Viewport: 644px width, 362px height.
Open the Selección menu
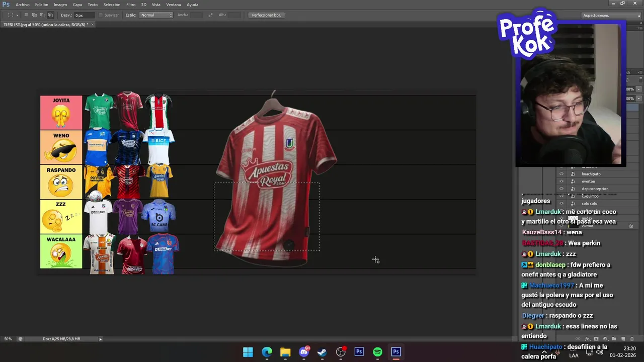point(112,5)
